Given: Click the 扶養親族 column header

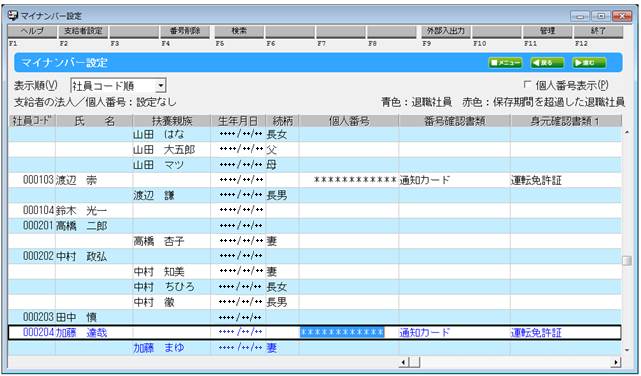Looking at the screenshot, I should (171, 121).
